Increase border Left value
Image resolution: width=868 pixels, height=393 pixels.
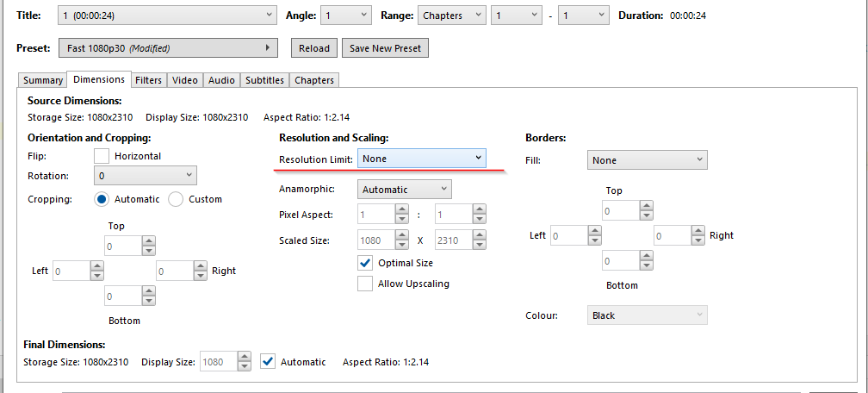(594, 231)
